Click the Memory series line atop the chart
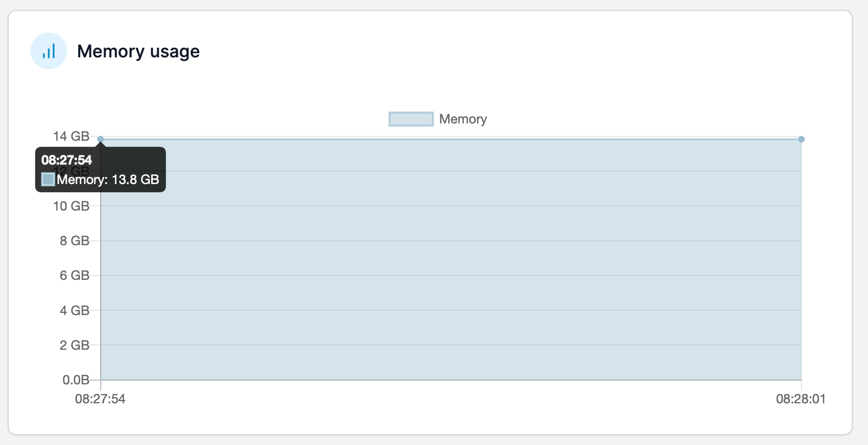The width and height of the screenshot is (868, 445). pyautogui.click(x=450, y=139)
